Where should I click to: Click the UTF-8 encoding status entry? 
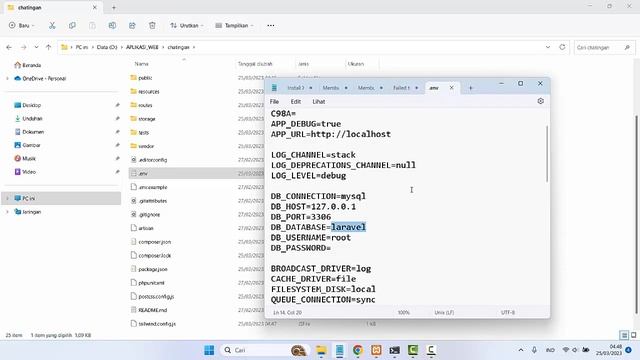click(508, 313)
